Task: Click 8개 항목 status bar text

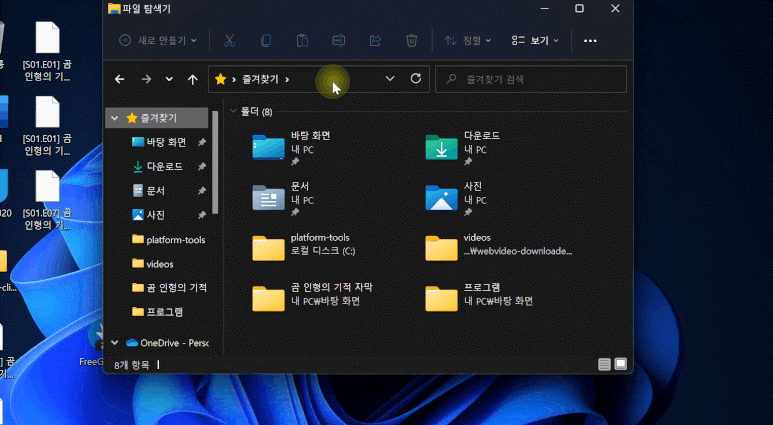Action: click(132, 365)
